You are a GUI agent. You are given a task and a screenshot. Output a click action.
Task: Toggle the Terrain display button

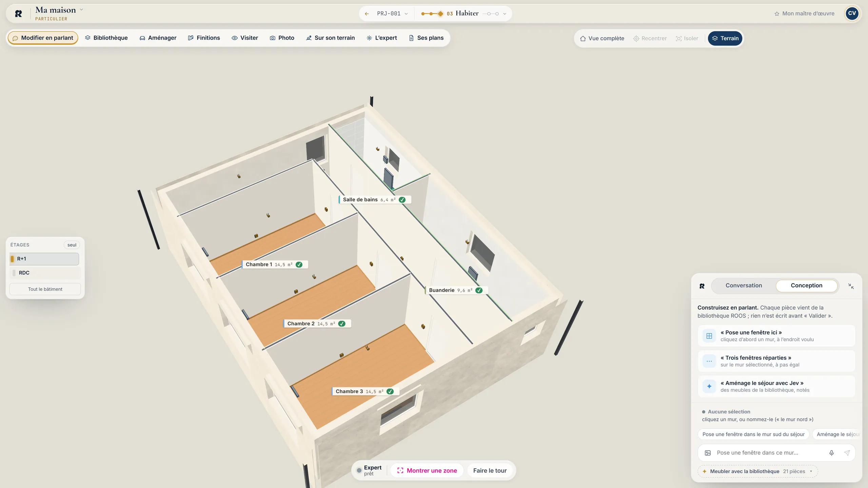pos(725,38)
